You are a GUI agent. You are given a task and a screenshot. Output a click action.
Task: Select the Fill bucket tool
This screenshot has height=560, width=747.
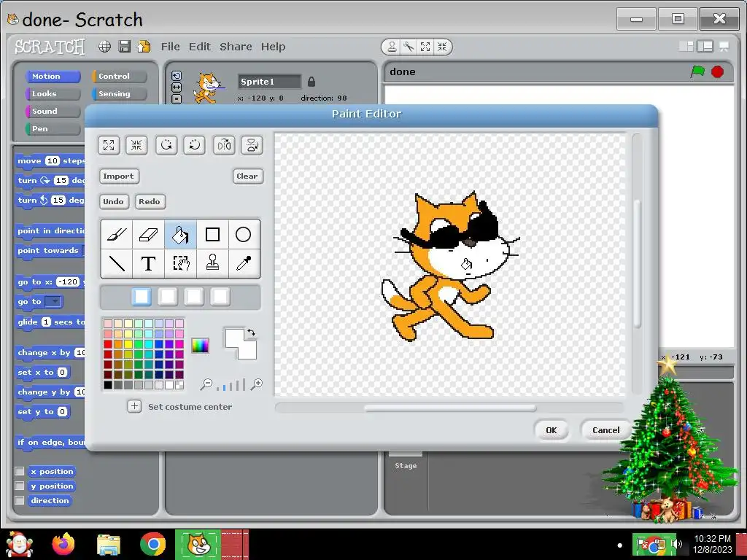(180, 234)
